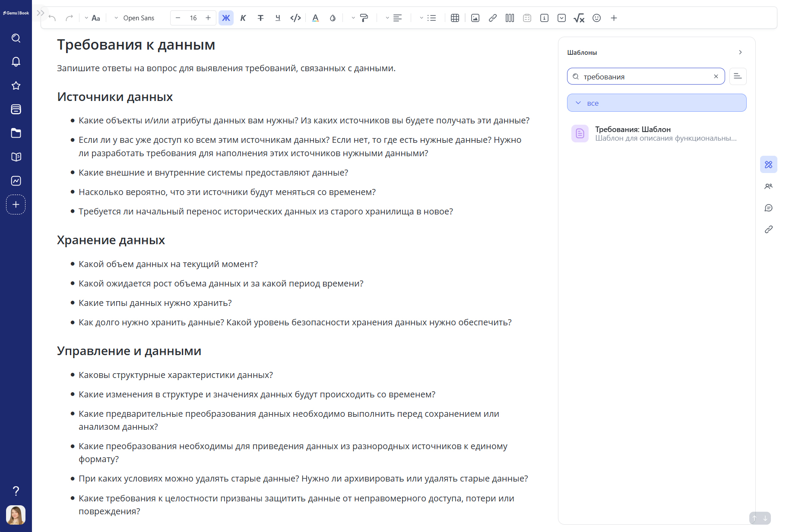786x532 pixels.
Task: Insert an image from toolbar
Action: pos(475,18)
